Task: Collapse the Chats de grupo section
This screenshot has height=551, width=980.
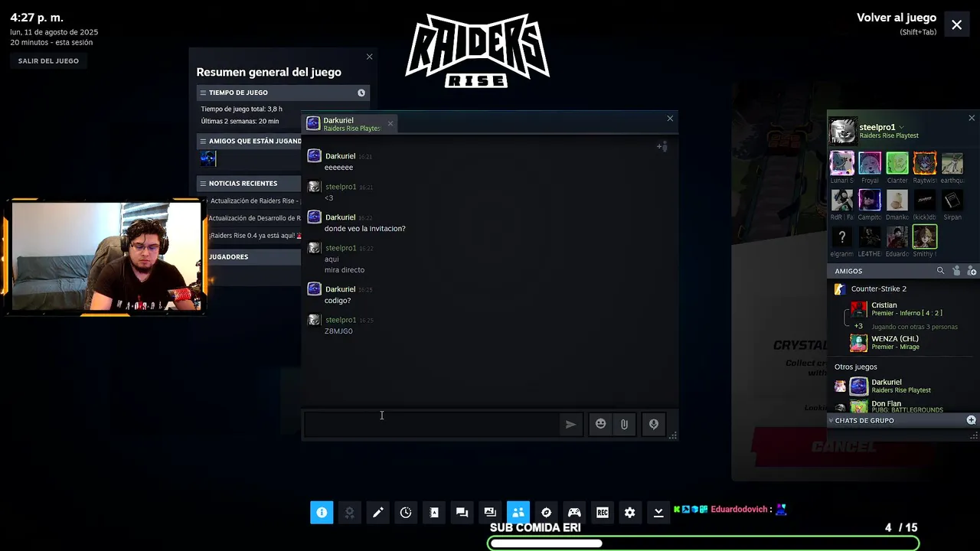Action: [831, 420]
